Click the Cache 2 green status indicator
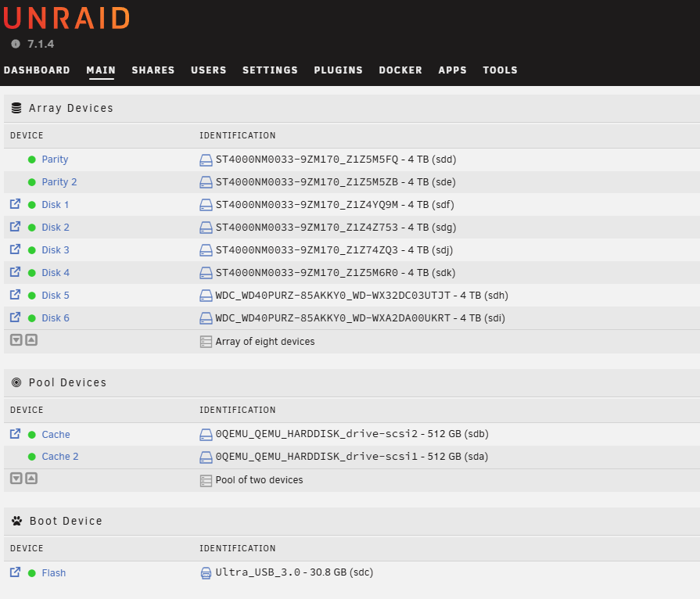700x599 pixels. tap(32, 457)
